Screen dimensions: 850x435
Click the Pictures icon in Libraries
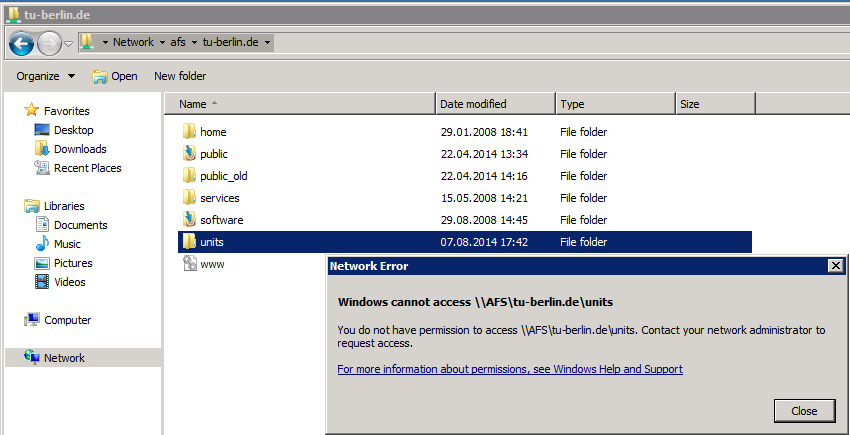pyautogui.click(x=42, y=263)
